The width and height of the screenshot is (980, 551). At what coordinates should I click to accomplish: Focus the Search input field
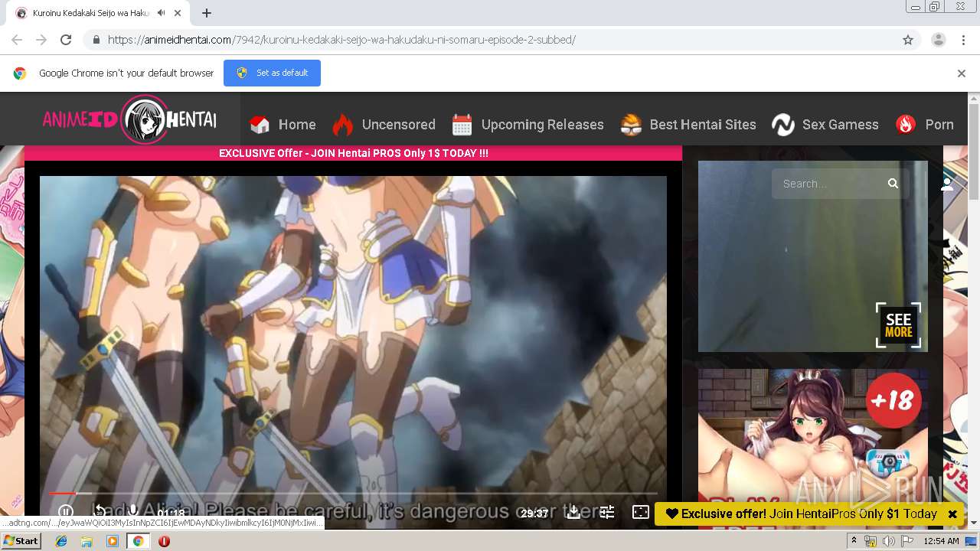coord(829,184)
